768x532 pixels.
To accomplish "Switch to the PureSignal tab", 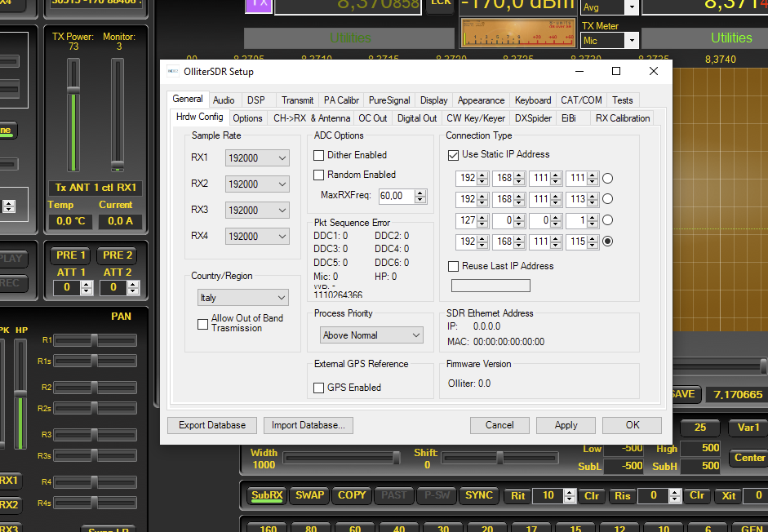I will click(x=388, y=100).
